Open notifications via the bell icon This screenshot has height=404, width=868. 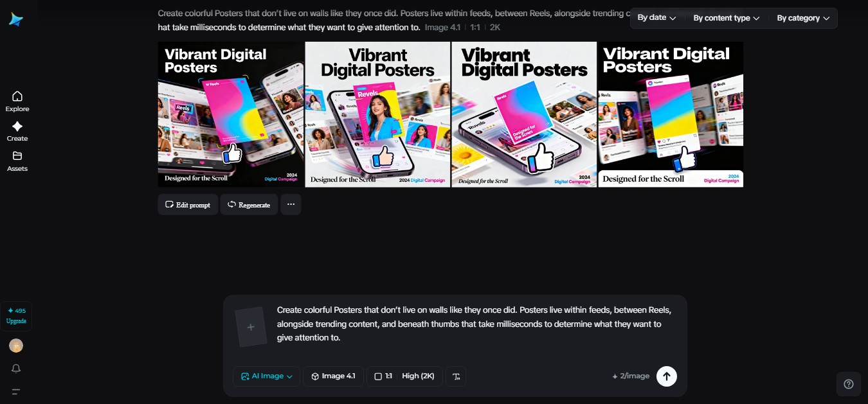point(16,368)
